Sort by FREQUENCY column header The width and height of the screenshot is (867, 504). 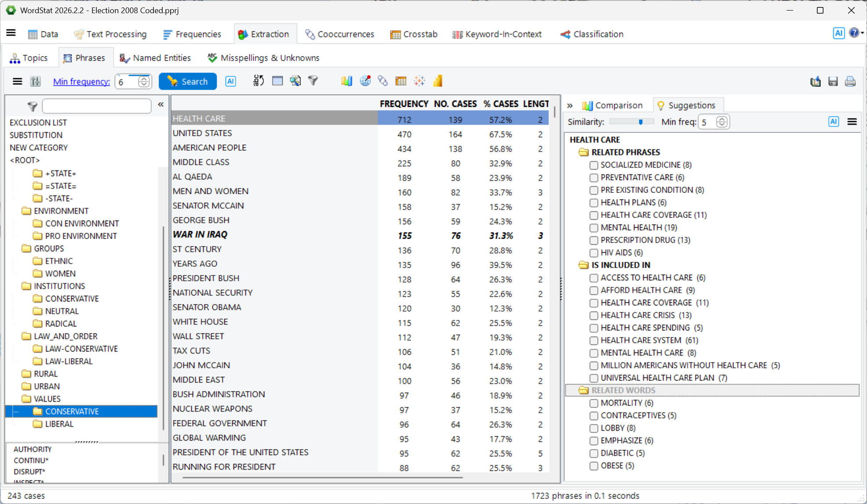404,104
